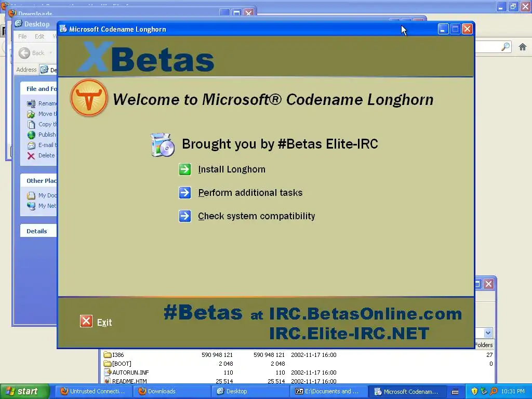Switch to Microsoft Codename taskbar button
This screenshot has width=532, height=399.
click(x=406, y=392)
